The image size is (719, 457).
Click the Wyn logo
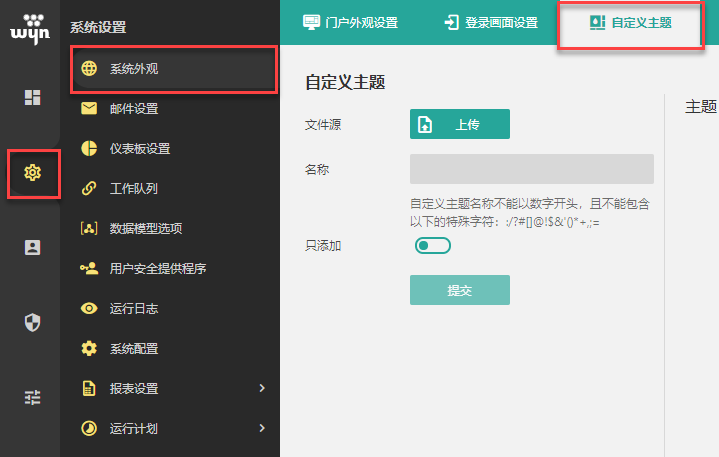pos(30,29)
